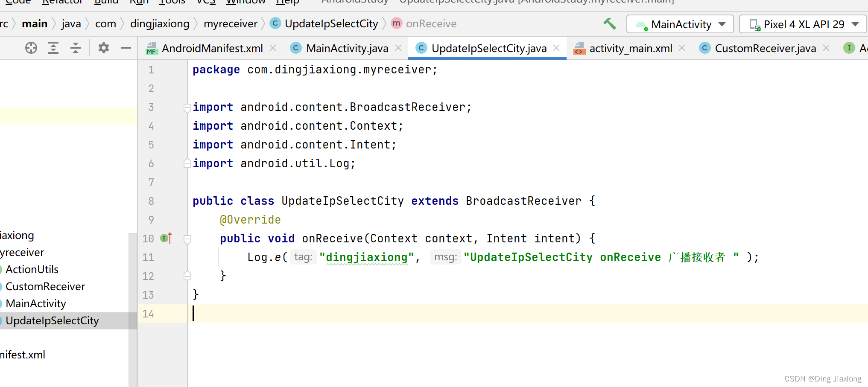Click the hammer Build project icon
868x387 pixels.
pyautogui.click(x=609, y=24)
